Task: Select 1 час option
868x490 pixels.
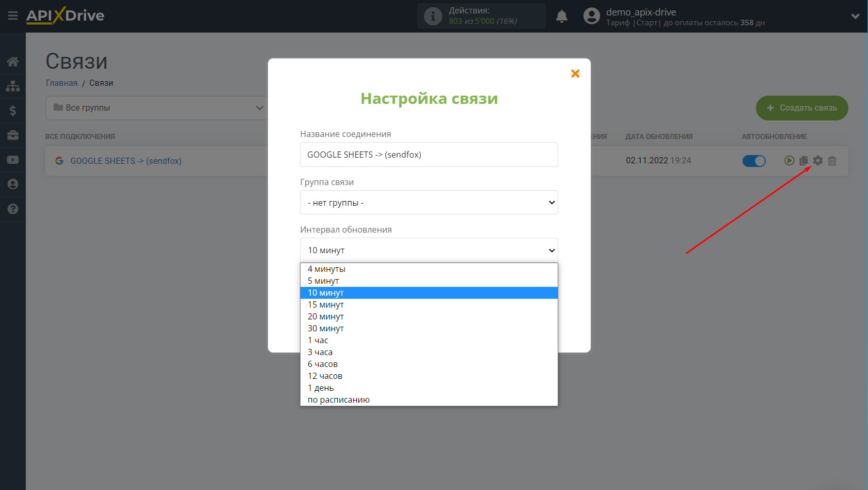Action: pyautogui.click(x=429, y=340)
